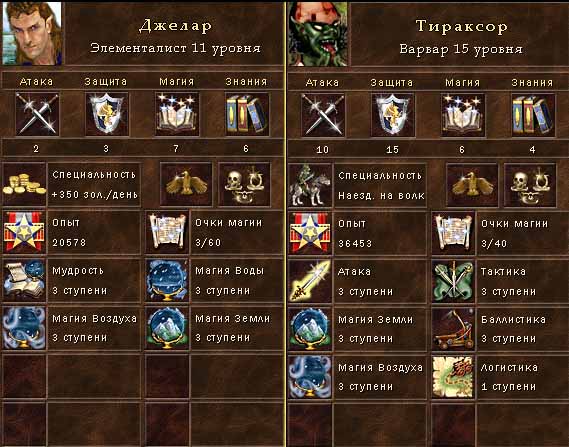Click Джелар's spellbook Магия icon
This screenshot has height=447, width=569.
coord(177,114)
